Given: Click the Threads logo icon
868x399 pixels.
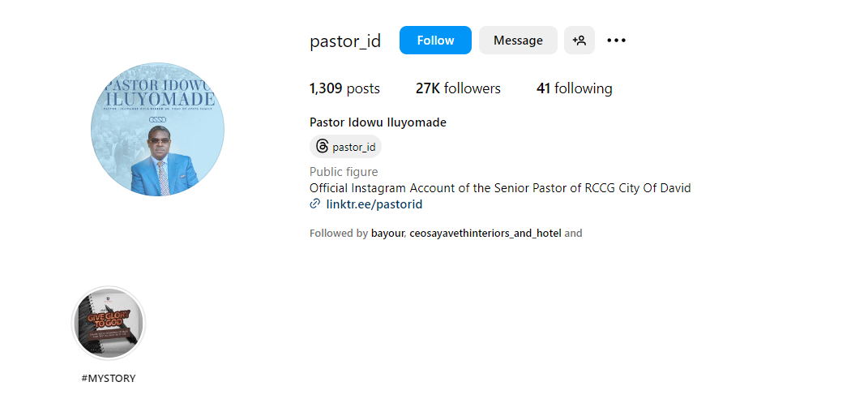Looking at the screenshot, I should (322, 147).
